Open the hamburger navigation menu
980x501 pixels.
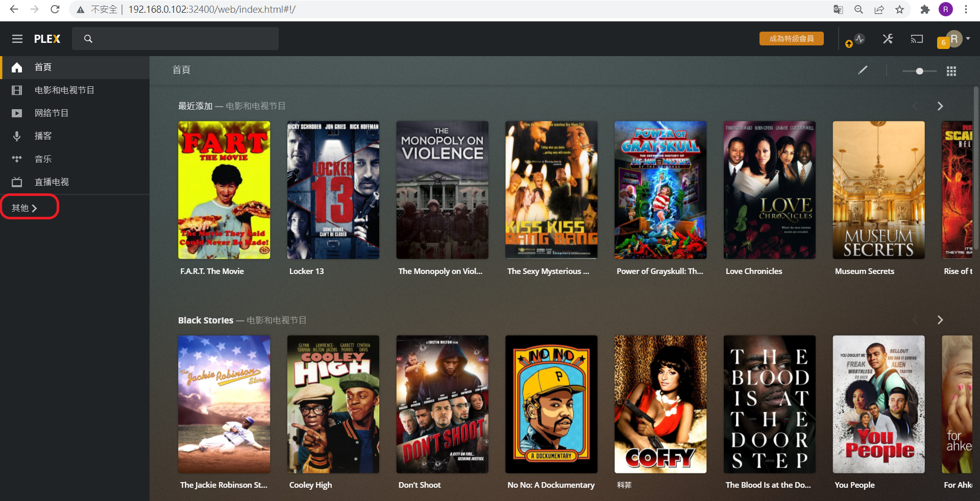click(x=17, y=39)
